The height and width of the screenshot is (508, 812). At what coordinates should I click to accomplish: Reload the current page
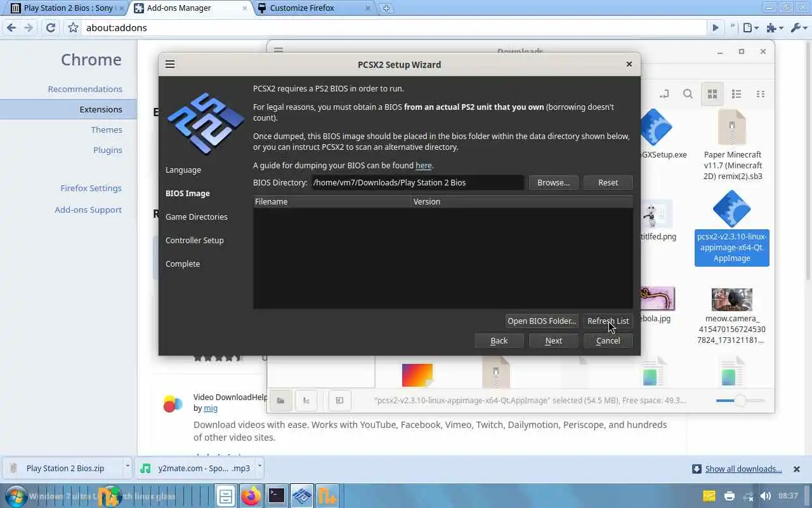click(x=51, y=28)
